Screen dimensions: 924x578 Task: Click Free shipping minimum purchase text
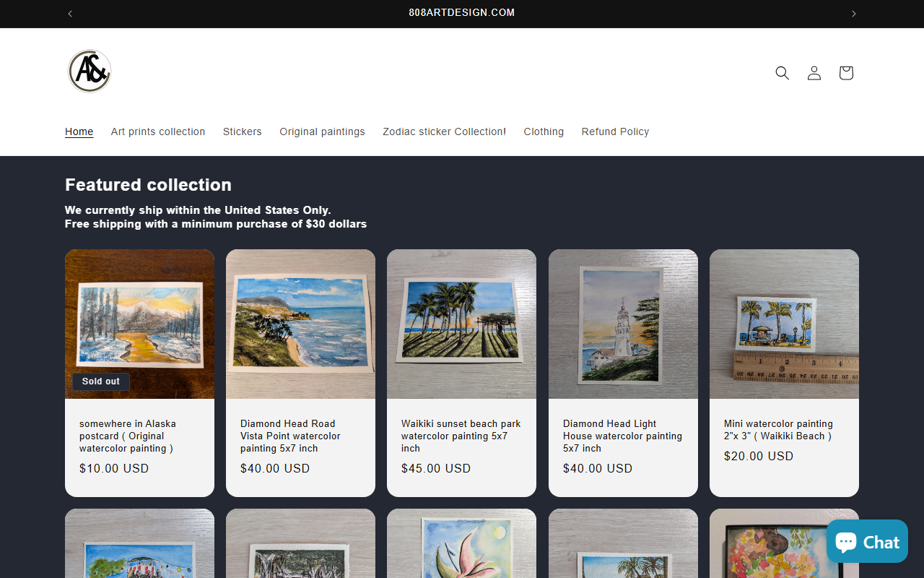coord(216,224)
